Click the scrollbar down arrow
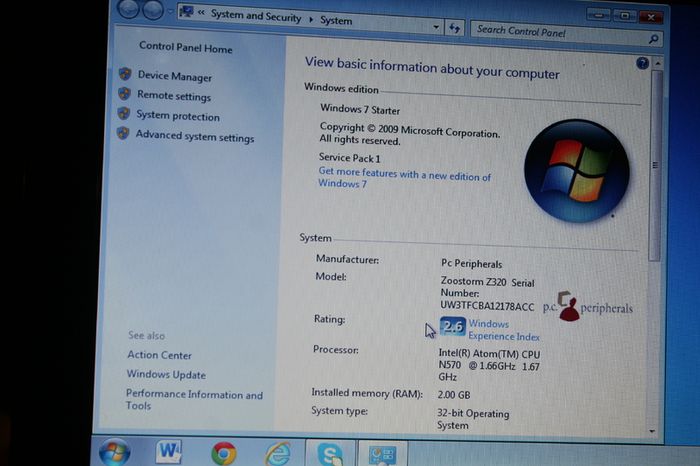 point(652,431)
